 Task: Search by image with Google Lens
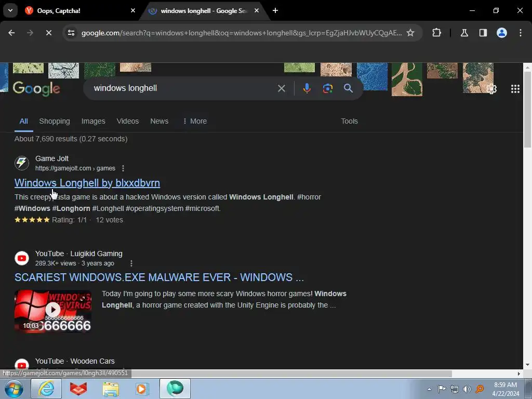pos(327,88)
